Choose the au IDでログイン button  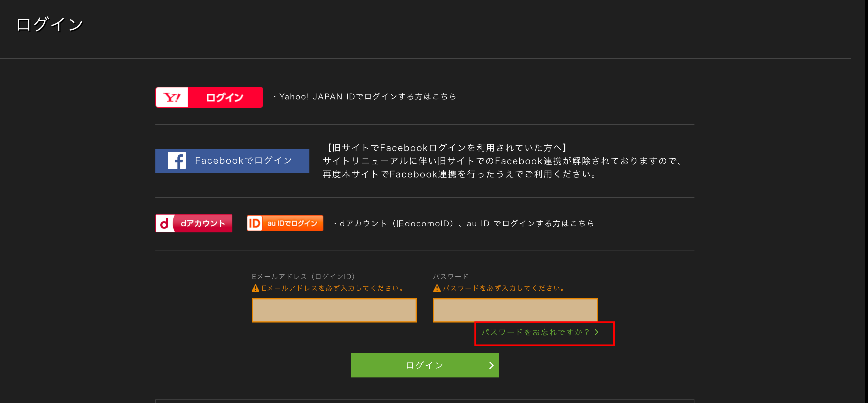(x=285, y=223)
